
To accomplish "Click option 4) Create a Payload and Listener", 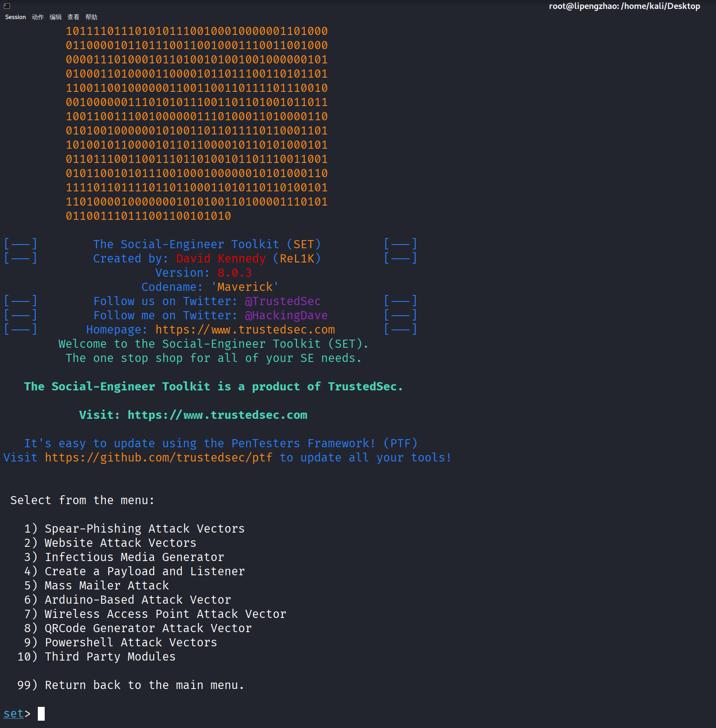I will point(135,571).
